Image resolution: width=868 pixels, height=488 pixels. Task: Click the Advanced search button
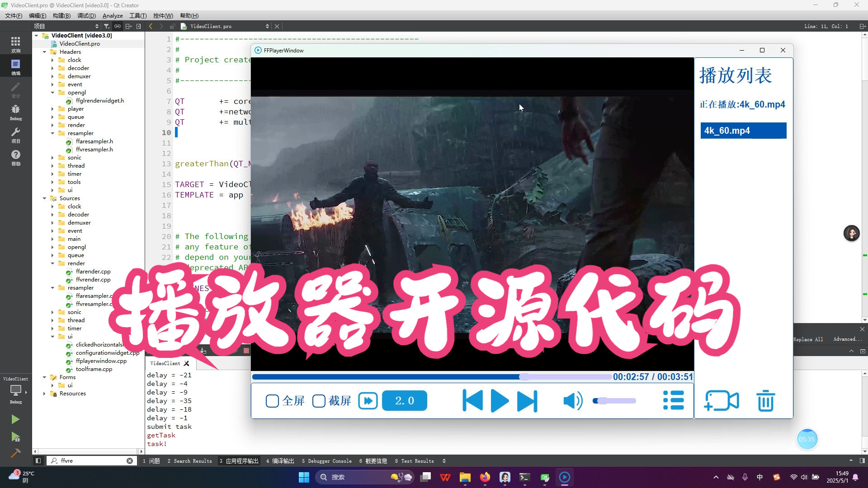tap(848, 339)
